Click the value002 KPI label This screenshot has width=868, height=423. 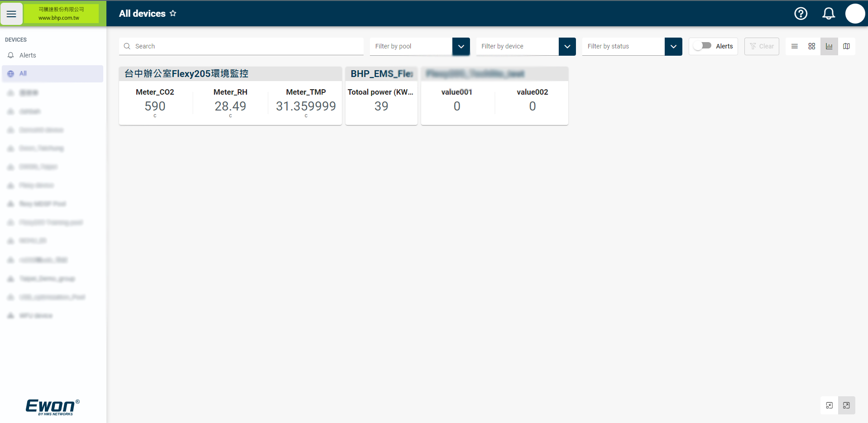(x=532, y=92)
